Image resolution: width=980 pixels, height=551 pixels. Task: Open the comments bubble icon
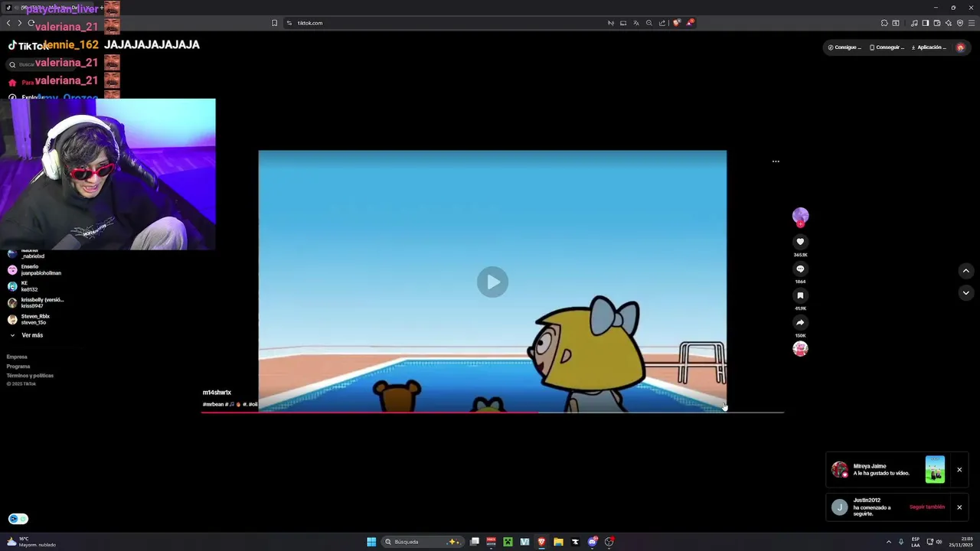(x=800, y=269)
